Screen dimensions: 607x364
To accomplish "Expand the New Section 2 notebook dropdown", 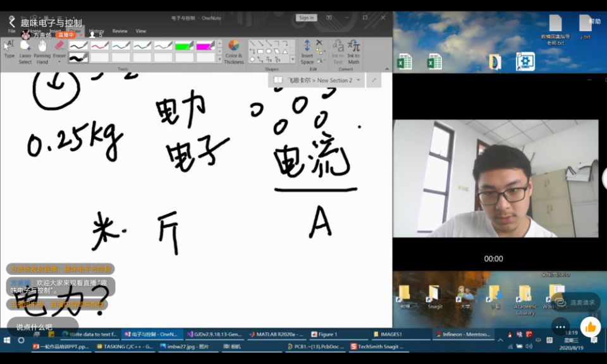I will point(359,80).
